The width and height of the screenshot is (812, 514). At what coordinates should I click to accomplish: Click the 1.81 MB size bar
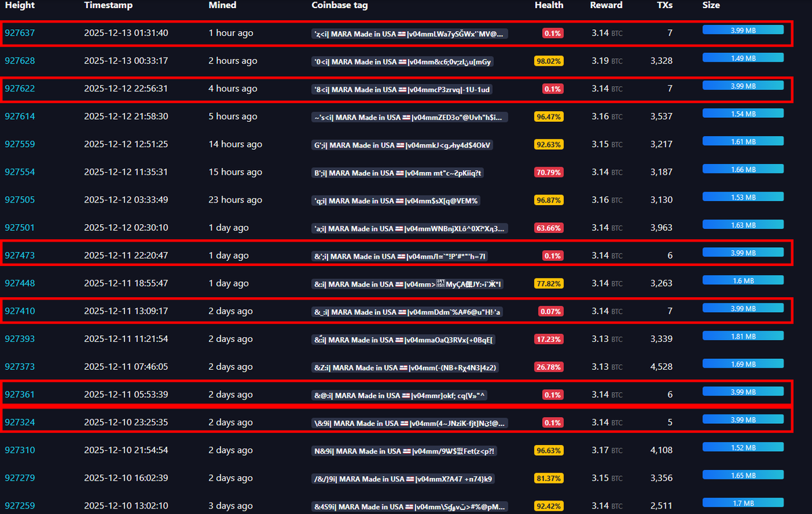(743, 336)
